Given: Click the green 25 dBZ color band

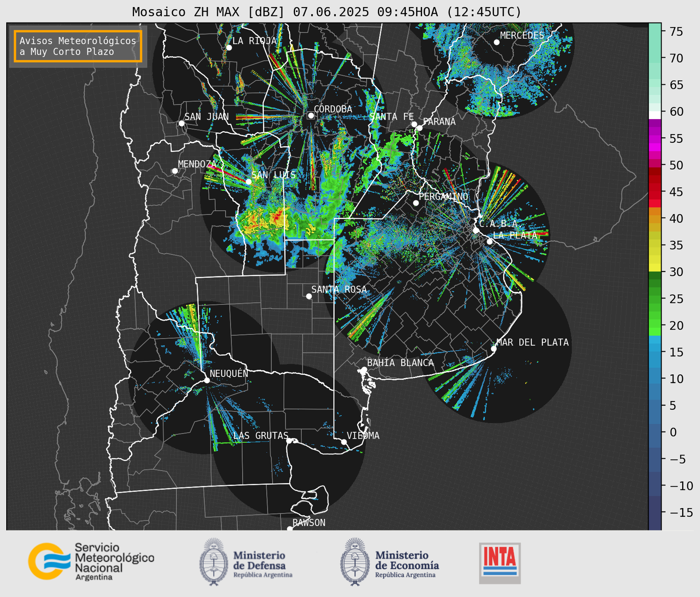Looking at the screenshot, I should click(655, 299).
